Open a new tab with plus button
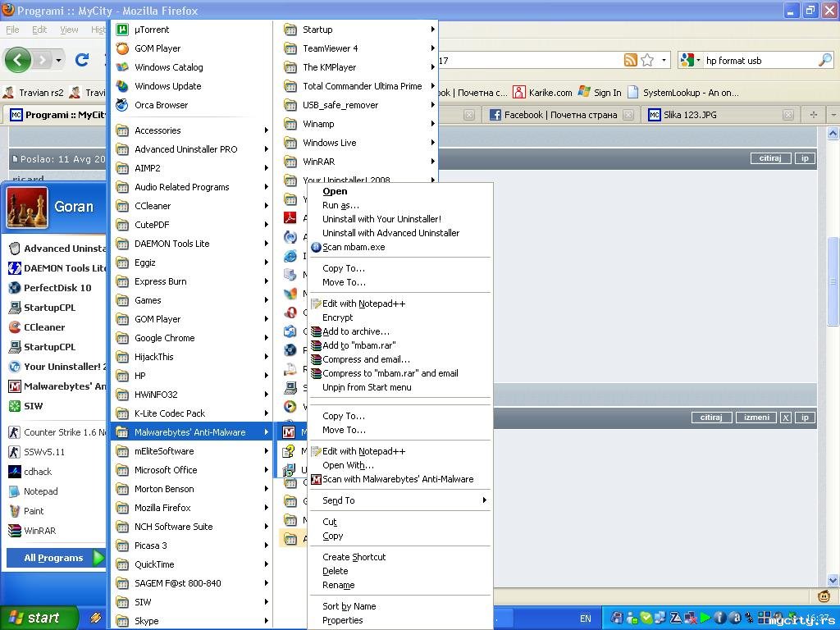 point(814,115)
